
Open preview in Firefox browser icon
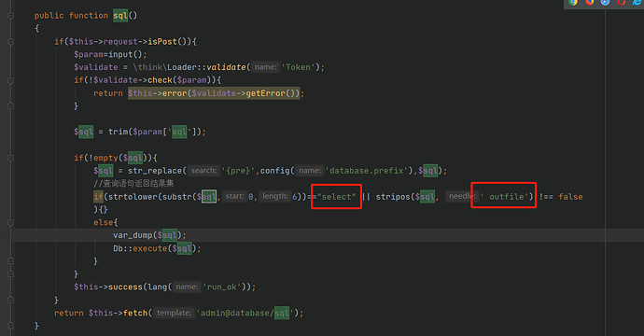tap(589, 2)
